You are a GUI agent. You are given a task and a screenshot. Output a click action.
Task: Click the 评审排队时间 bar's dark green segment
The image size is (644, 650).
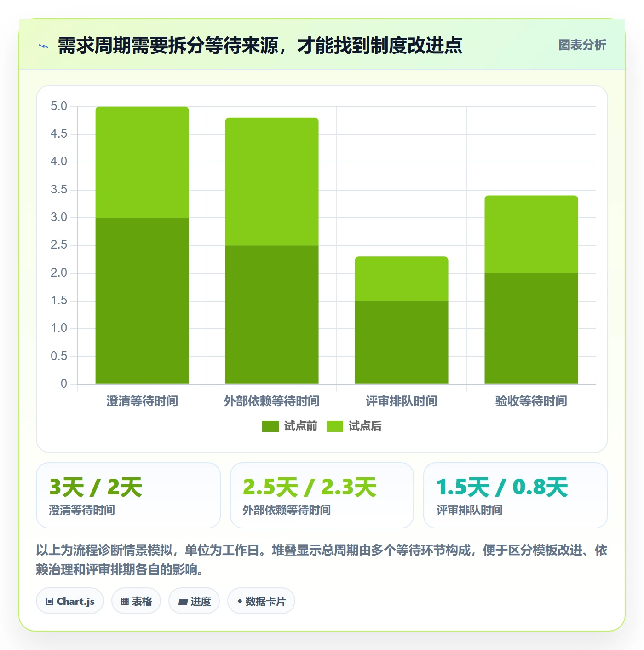pyautogui.click(x=402, y=342)
